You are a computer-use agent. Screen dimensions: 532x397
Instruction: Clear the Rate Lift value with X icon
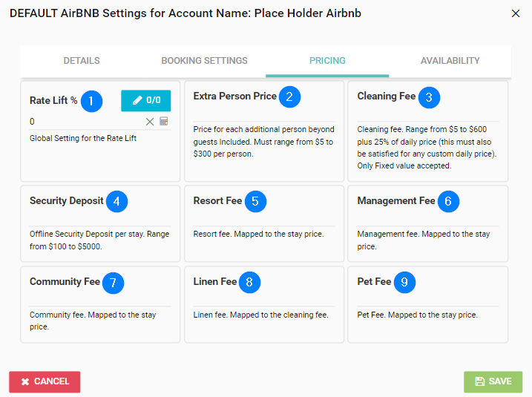150,122
